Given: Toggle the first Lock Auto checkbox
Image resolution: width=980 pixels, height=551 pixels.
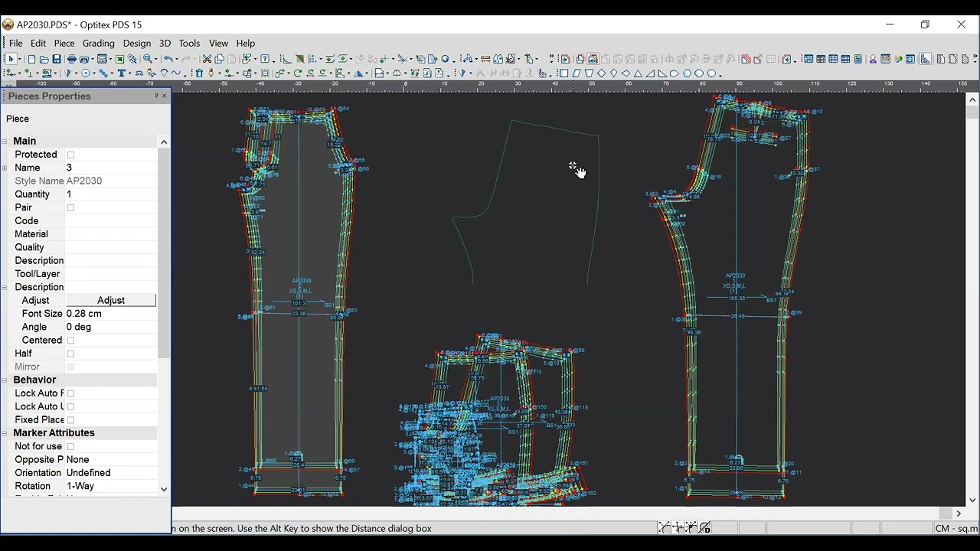Looking at the screenshot, I should tap(70, 393).
